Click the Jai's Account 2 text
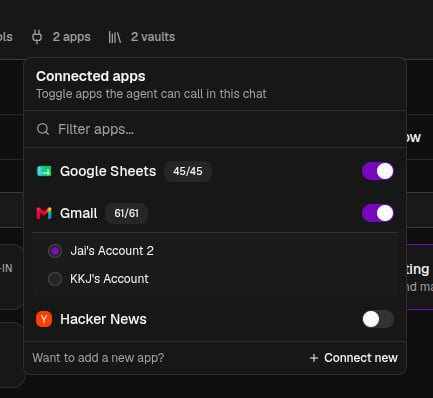The image size is (433, 398). click(112, 251)
